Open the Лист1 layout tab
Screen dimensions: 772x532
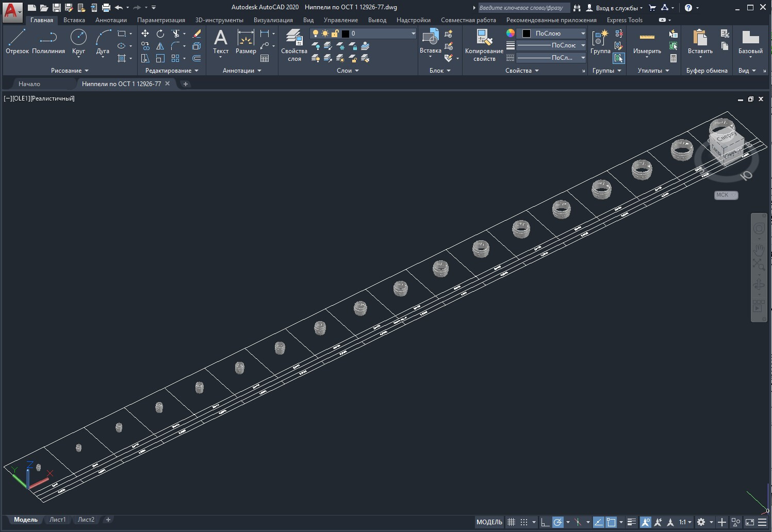[57, 520]
